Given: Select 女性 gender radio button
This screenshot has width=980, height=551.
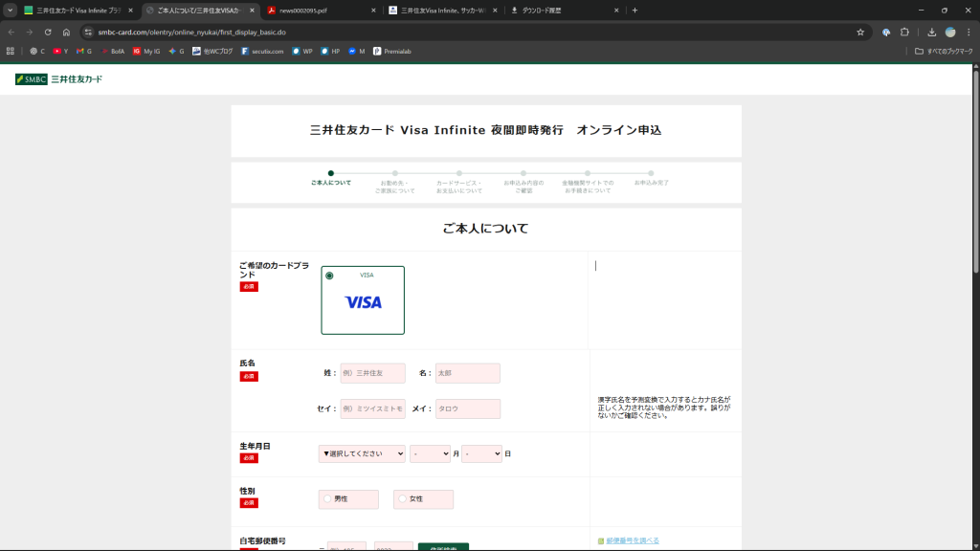Looking at the screenshot, I should coord(403,499).
